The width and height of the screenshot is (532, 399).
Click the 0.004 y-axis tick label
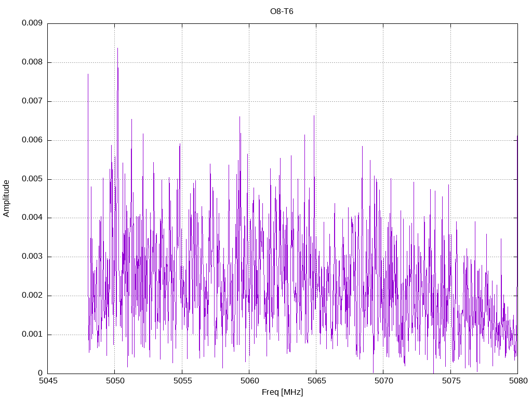32,218
